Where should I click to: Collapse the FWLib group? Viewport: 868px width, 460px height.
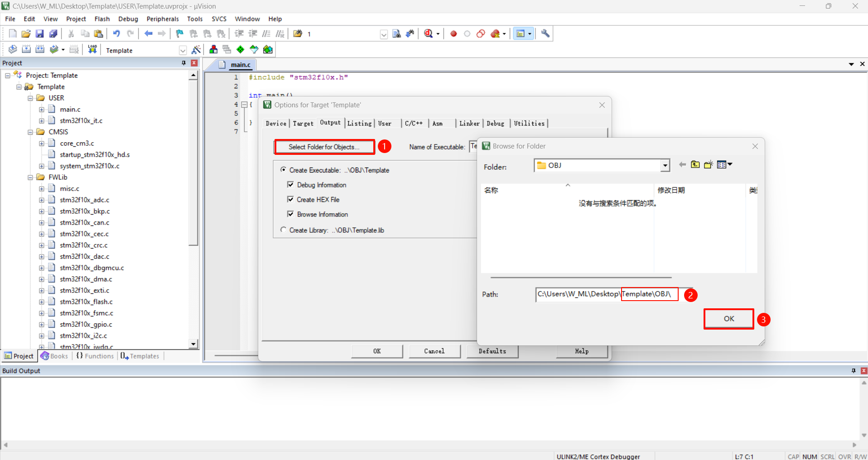(30, 177)
